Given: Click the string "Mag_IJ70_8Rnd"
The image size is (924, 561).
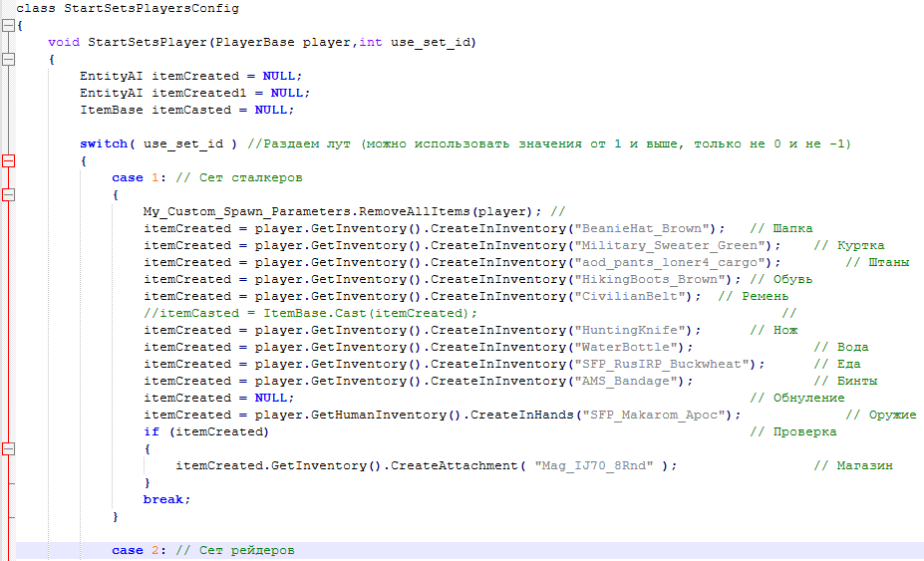Looking at the screenshot, I should click(x=593, y=466).
